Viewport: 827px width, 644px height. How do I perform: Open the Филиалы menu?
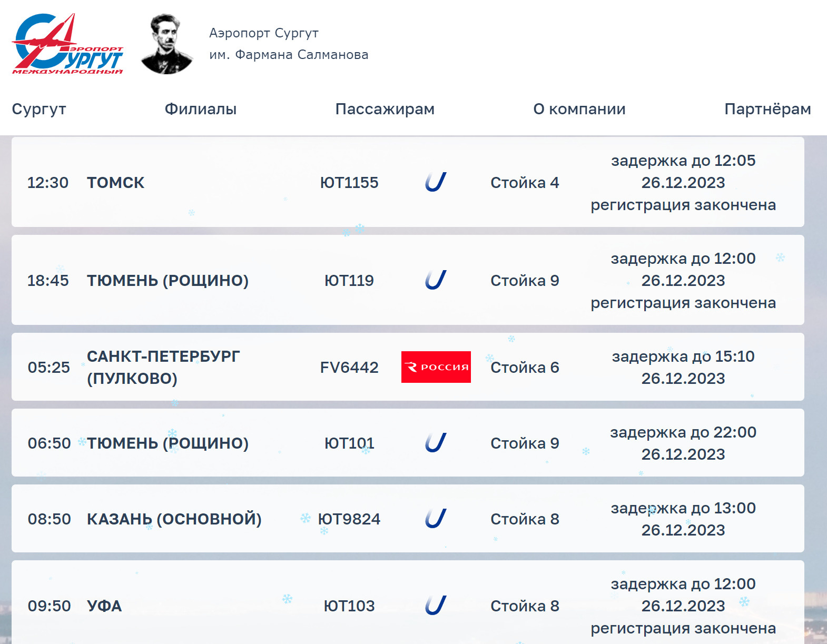point(200,109)
